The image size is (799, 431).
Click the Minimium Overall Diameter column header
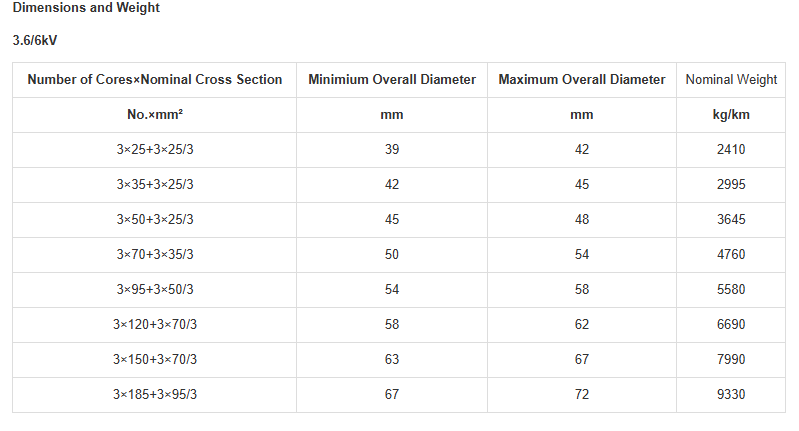click(392, 79)
